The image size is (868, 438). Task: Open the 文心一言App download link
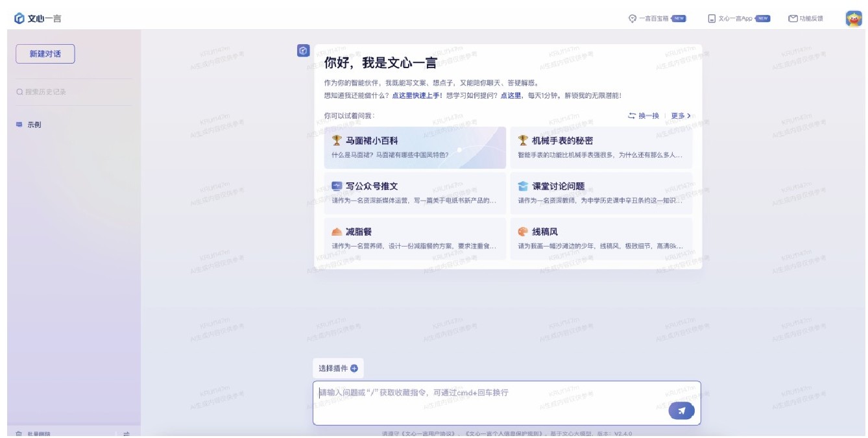click(x=738, y=19)
